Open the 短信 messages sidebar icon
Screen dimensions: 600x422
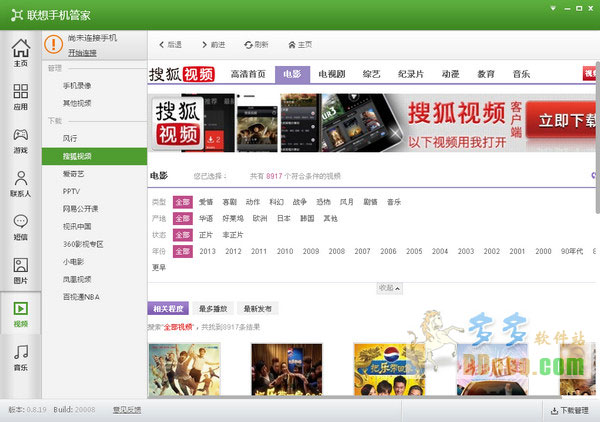pos(21,227)
